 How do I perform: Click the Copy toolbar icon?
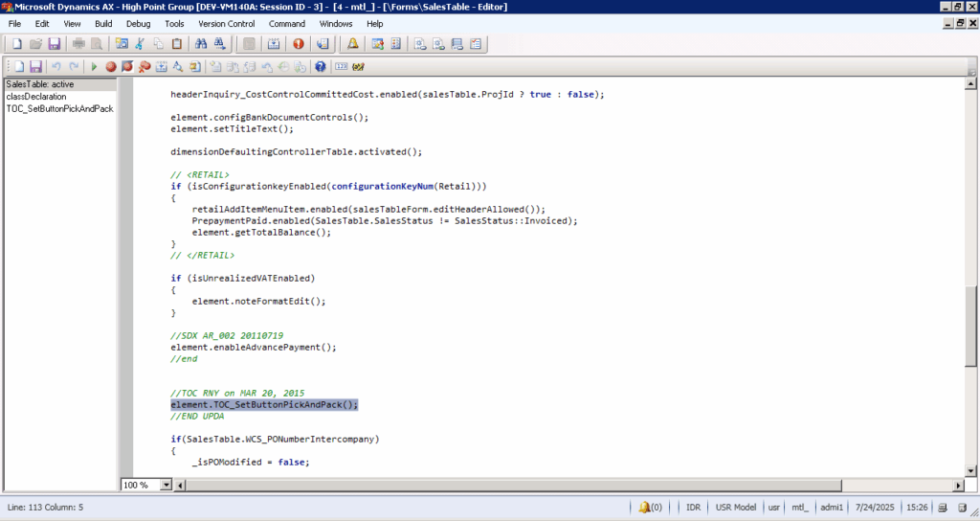point(158,44)
